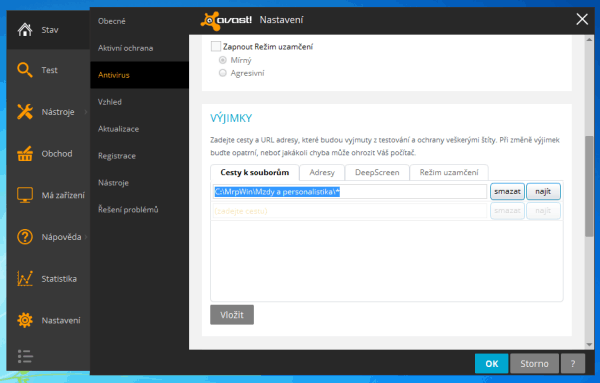Click the Vložit button

[x=232, y=315]
